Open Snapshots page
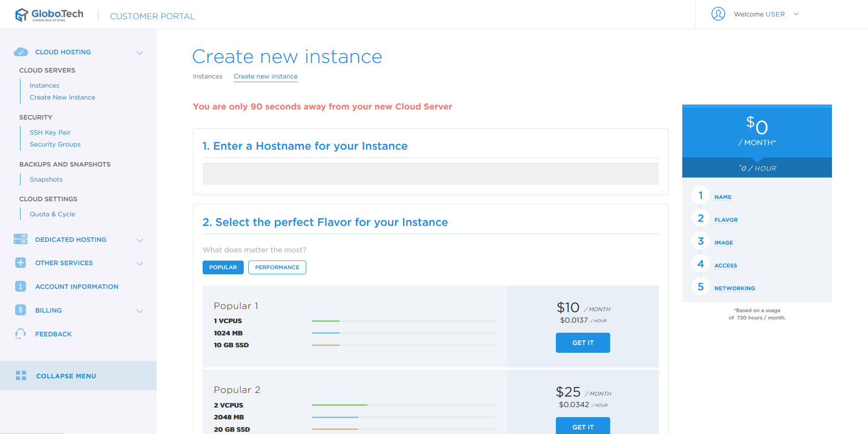Screen dimensions: 868x434 (46, 179)
